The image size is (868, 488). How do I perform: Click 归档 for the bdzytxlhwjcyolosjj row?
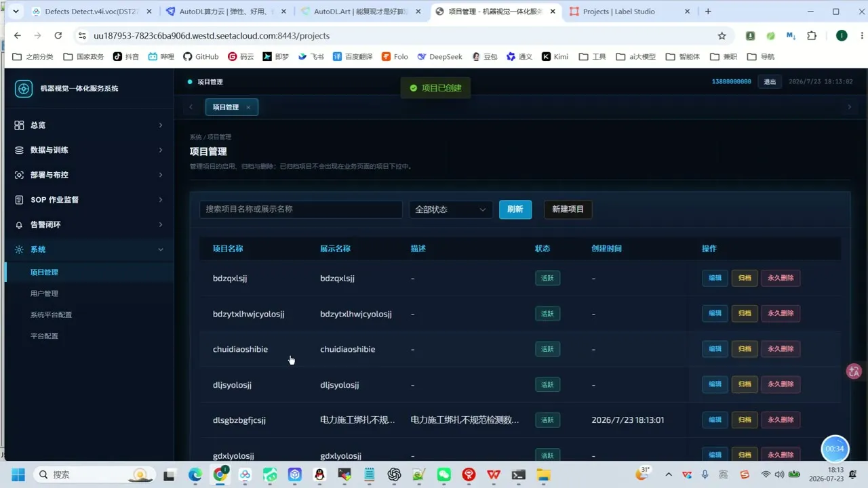pyautogui.click(x=745, y=313)
